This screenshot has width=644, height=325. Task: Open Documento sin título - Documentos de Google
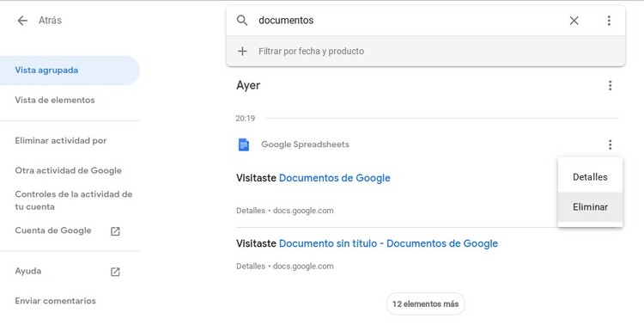click(x=388, y=243)
